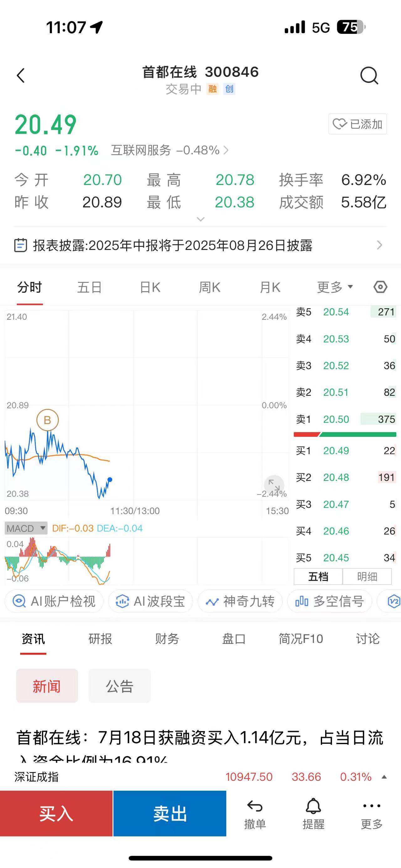Switch to 简况F10 tab
This screenshot has height=868, width=401.
301,639
